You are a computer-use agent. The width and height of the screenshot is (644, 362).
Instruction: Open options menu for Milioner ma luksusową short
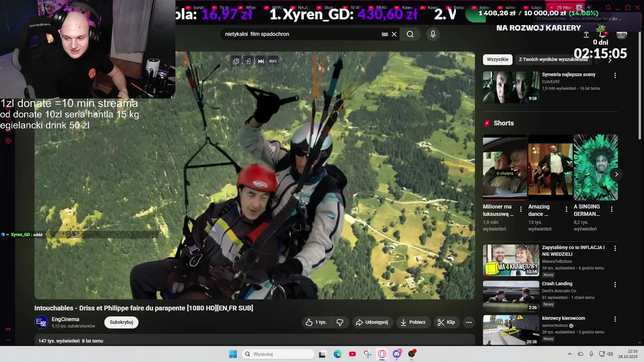point(521,209)
